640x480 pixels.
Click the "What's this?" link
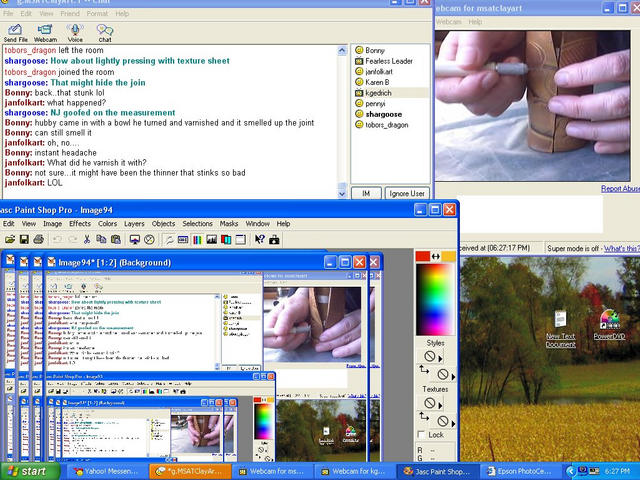pos(622,248)
